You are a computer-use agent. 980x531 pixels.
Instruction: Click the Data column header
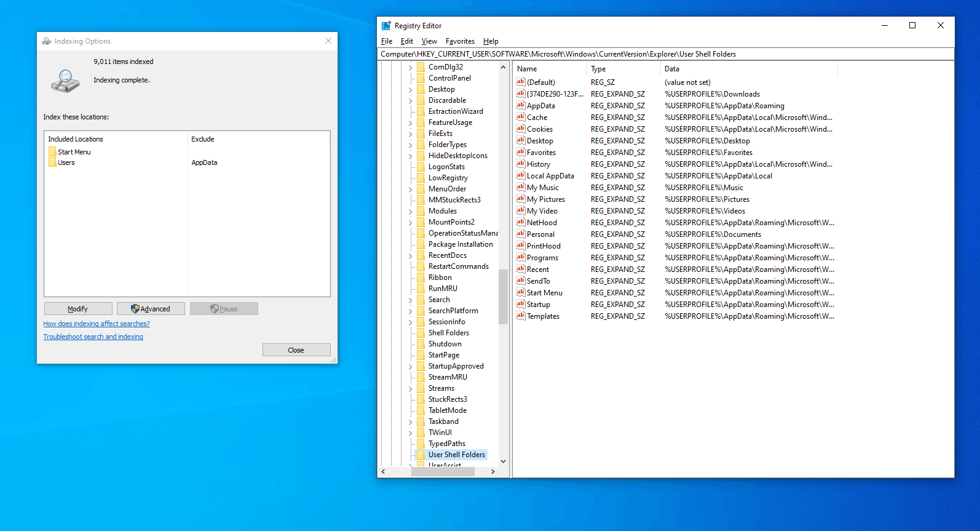749,69
